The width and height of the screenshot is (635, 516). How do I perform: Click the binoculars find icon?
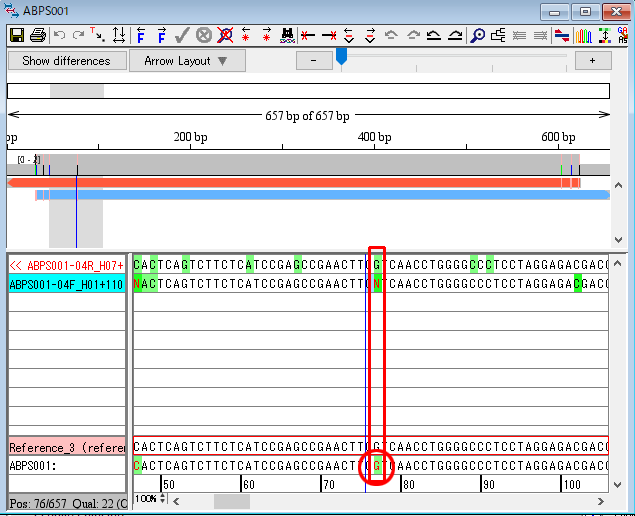click(x=287, y=36)
